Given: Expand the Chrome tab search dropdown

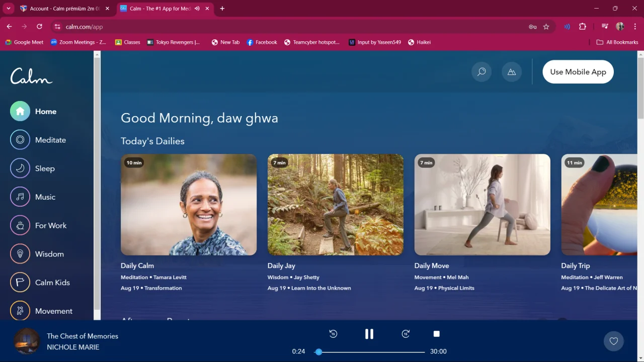Looking at the screenshot, I should [x=9, y=9].
